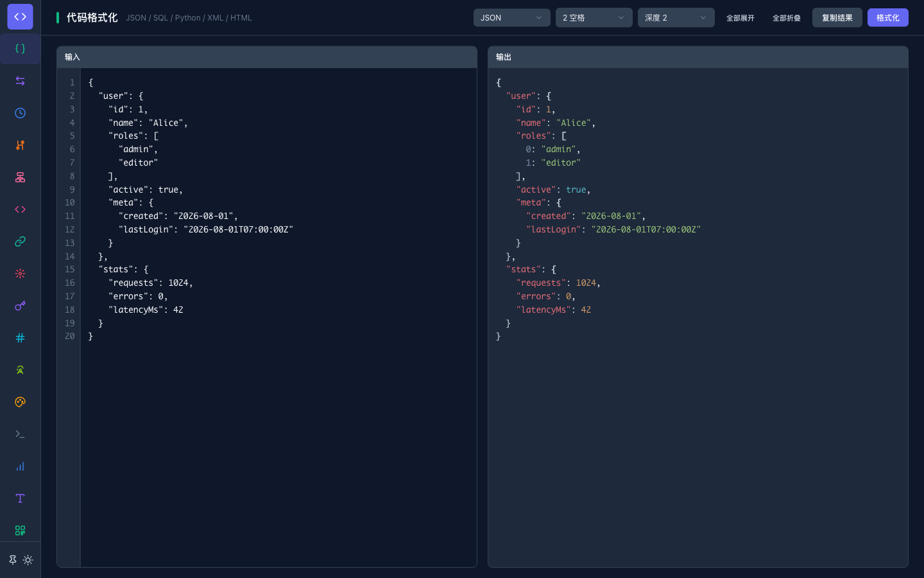This screenshot has width=924, height=578.
Task: Click the true value of "active" in output
Action: (x=576, y=189)
